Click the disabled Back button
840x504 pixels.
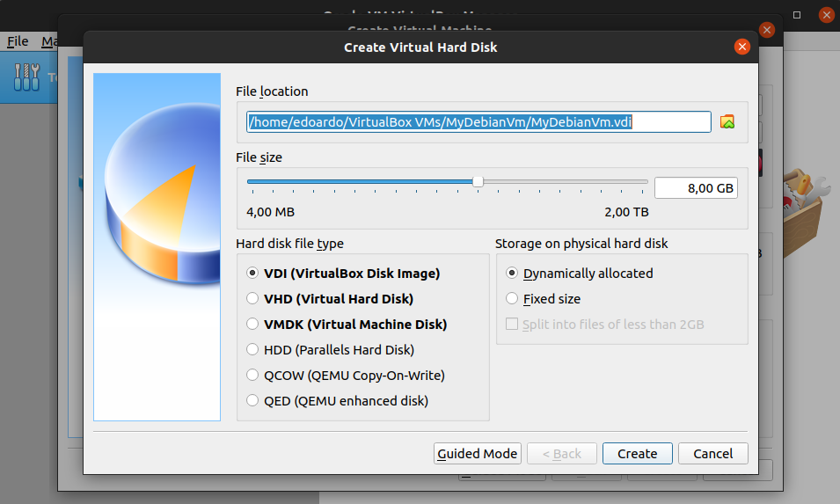tap(562, 454)
